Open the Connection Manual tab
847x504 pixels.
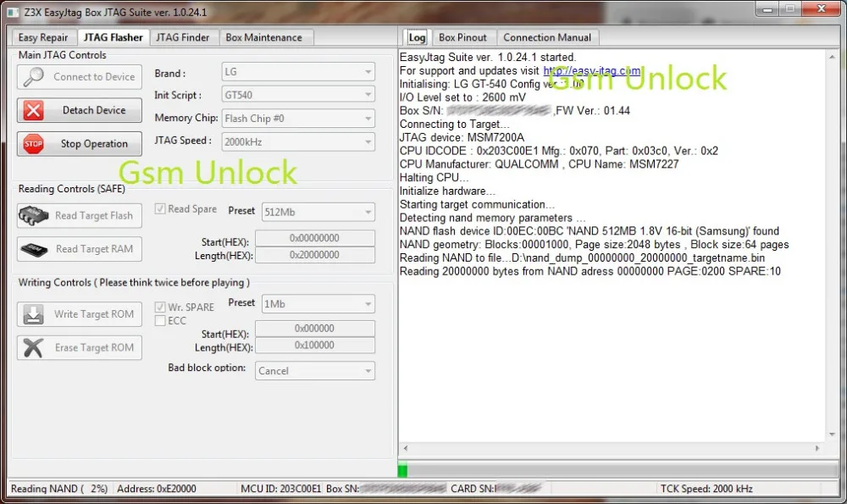tap(547, 37)
